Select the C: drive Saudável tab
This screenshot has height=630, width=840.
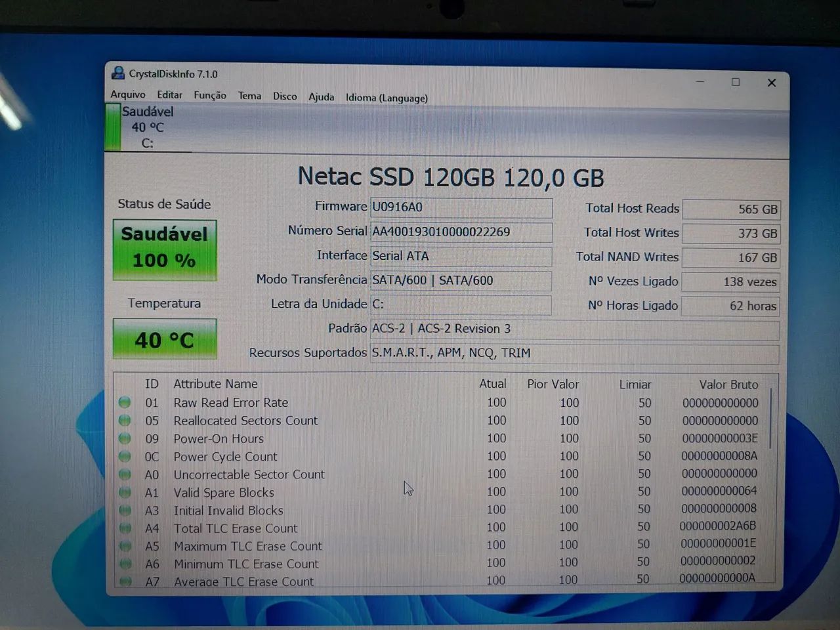pos(148,127)
